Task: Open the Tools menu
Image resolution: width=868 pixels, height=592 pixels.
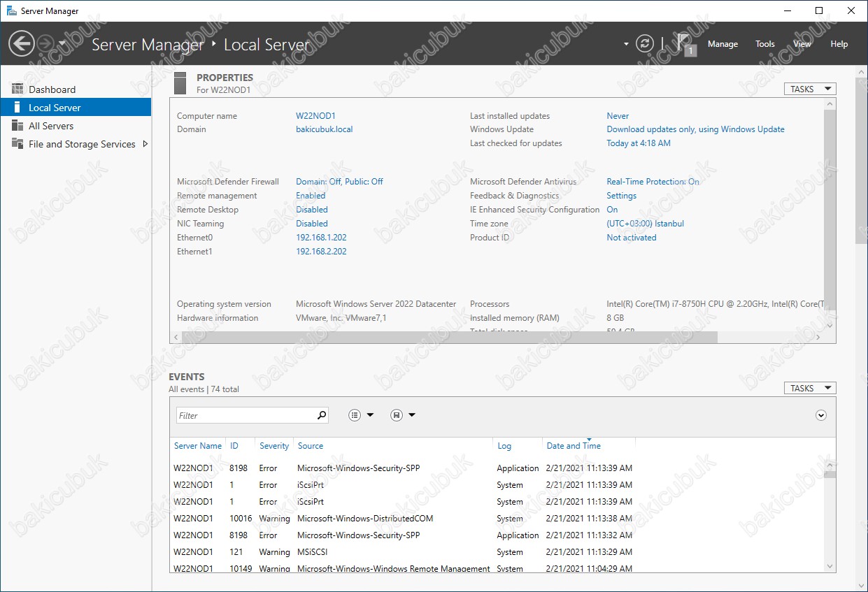Action: point(765,44)
